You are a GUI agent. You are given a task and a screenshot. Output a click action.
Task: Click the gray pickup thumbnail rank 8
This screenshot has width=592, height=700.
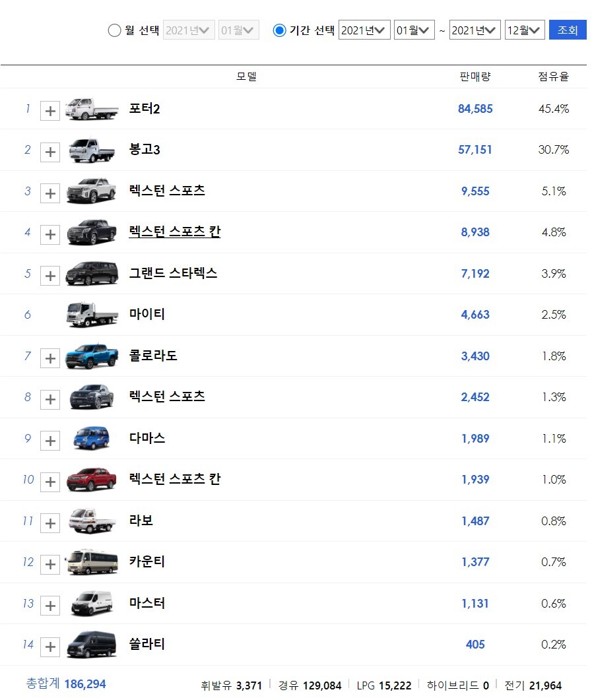[92, 397]
